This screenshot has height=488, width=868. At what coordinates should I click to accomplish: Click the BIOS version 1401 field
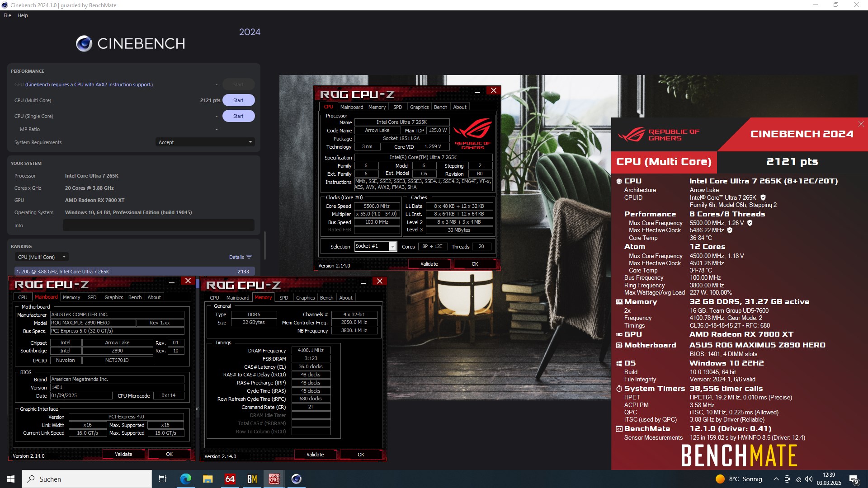(x=117, y=388)
